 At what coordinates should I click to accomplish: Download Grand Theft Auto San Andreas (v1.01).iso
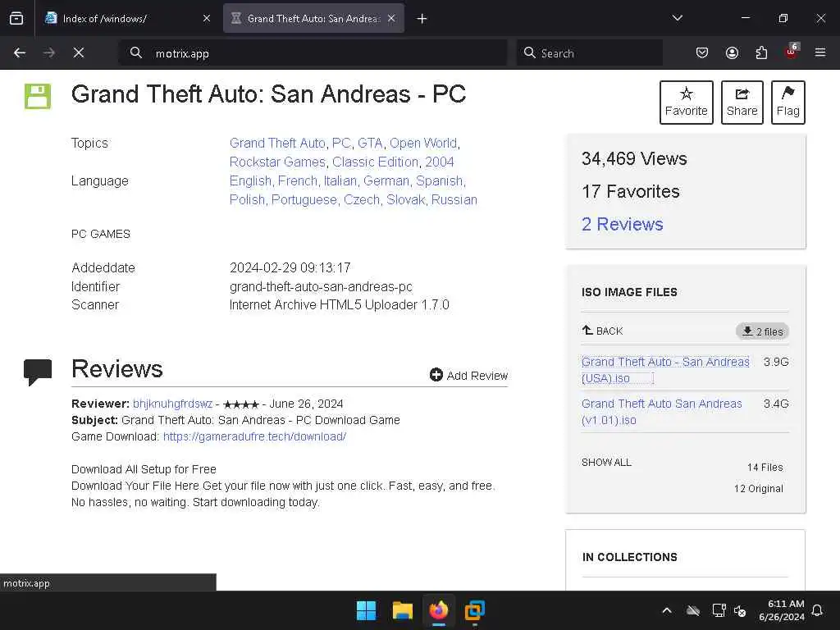(x=662, y=412)
